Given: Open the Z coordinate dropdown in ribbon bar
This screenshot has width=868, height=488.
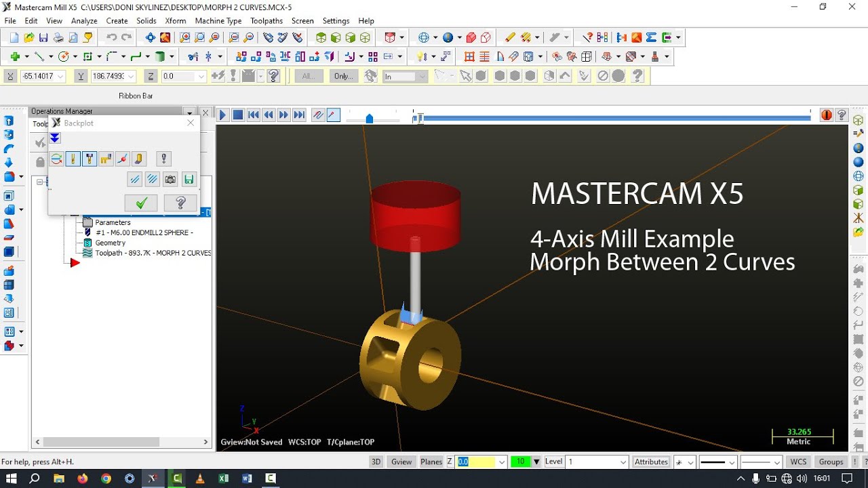Looking at the screenshot, I should point(201,77).
